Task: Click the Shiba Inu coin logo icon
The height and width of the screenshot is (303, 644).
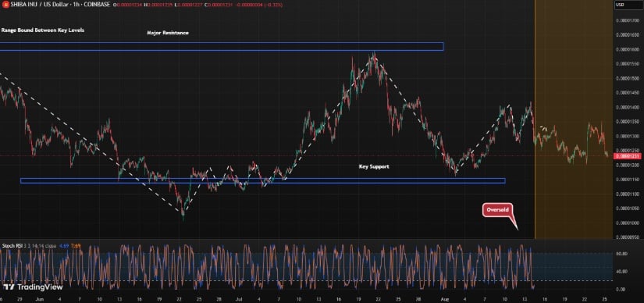Action: click(x=5, y=4)
